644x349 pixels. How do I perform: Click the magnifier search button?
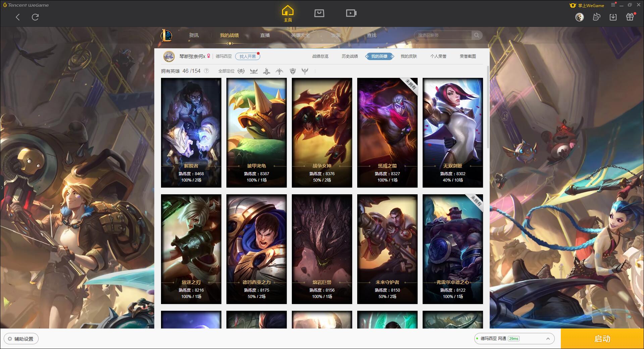(477, 35)
